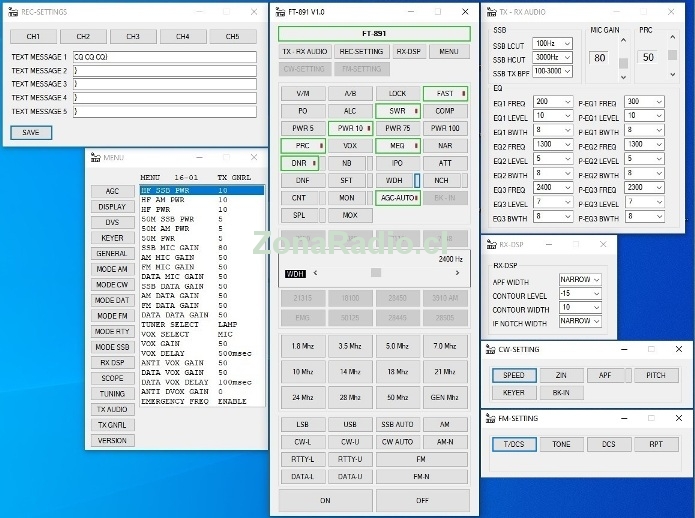Viewport: 695px width, 518px height.
Task: Click the RPT button in FM-SETTING
Action: coord(656,444)
